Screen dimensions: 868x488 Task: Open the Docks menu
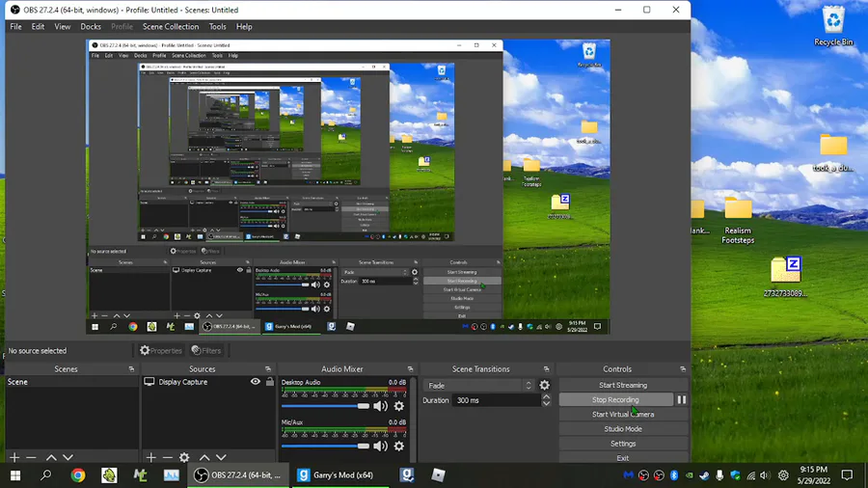click(x=91, y=27)
